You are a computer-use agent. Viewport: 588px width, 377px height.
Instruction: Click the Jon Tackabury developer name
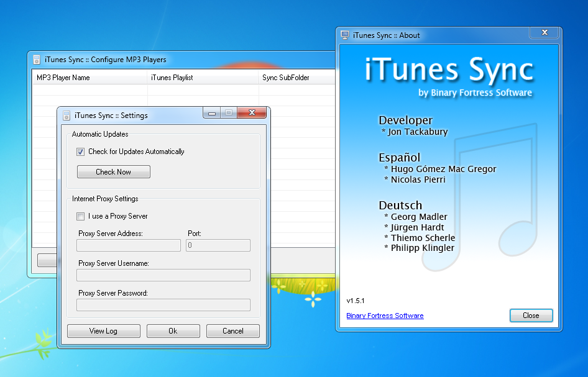(x=417, y=132)
